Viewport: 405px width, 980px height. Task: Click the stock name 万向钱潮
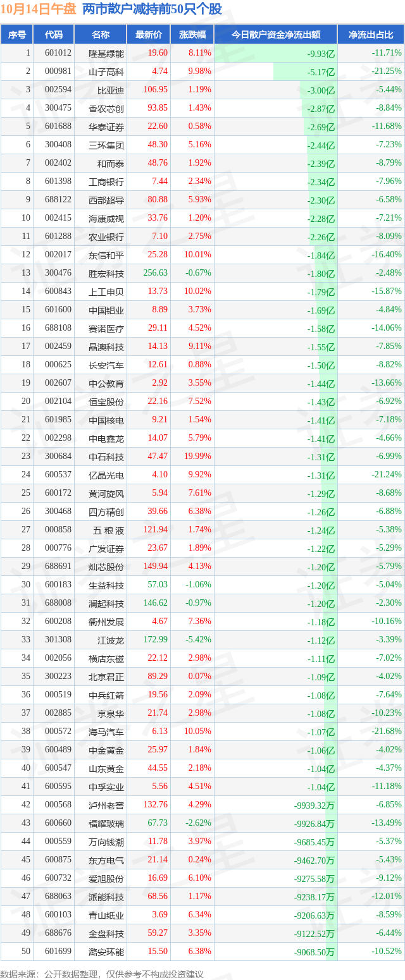106,842
